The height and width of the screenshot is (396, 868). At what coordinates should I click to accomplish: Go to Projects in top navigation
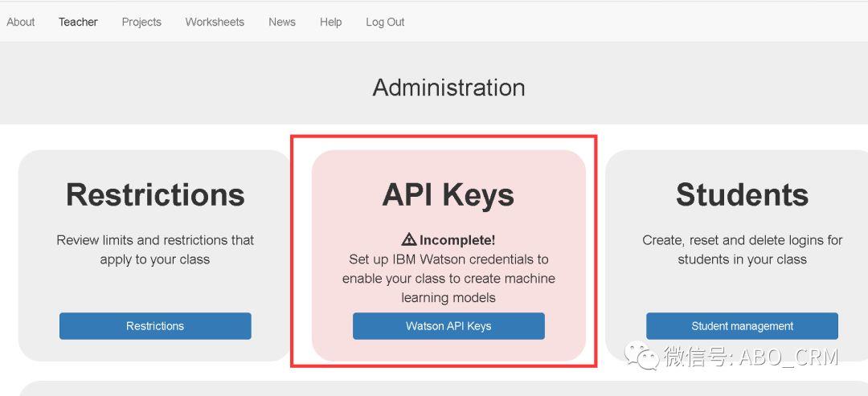click(x=141, y=22)
